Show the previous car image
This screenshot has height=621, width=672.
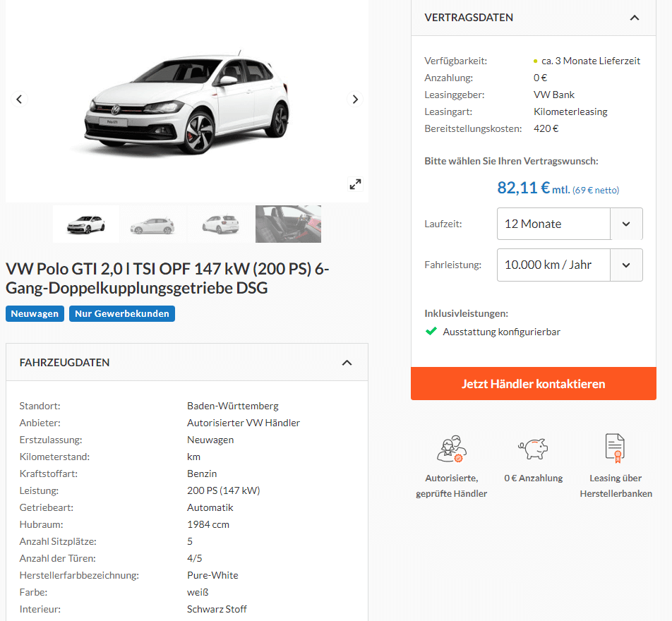19,99
